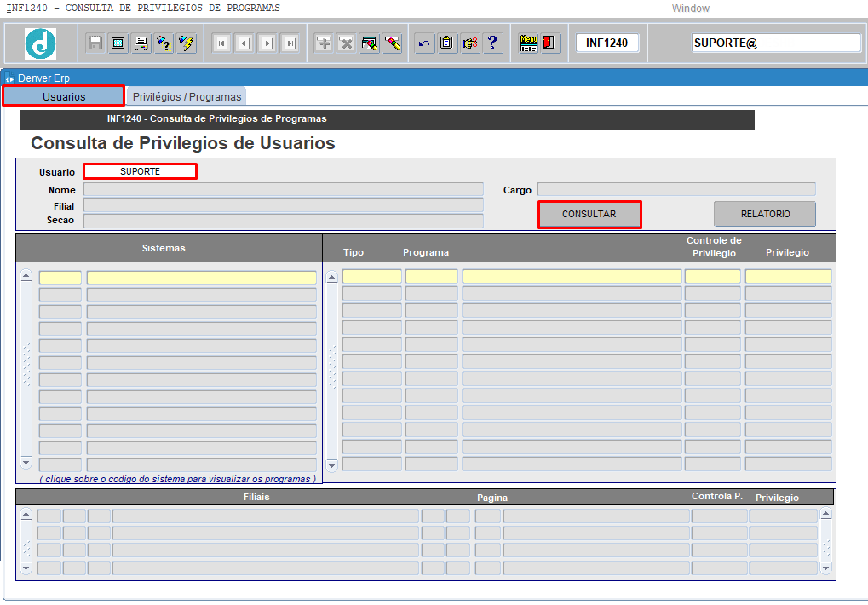Click the pointing hand icon
Viewport: 868px width, 605px height.
pos(470,43)
